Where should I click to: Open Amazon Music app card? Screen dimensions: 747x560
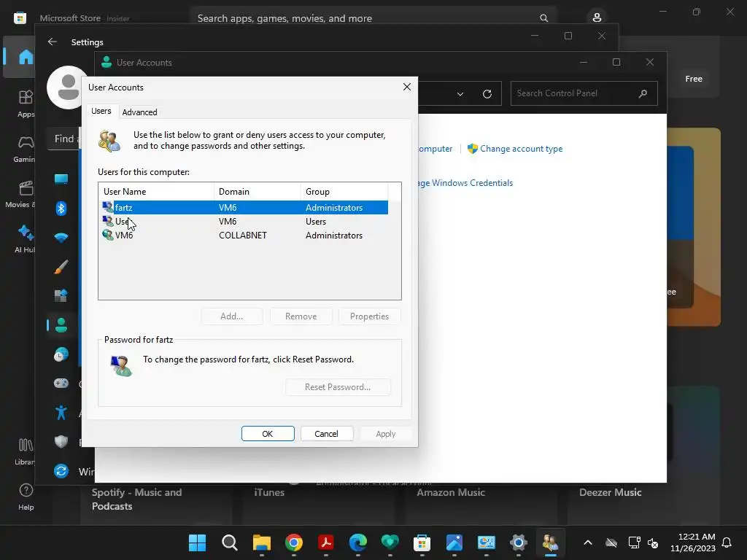[481, 504]
